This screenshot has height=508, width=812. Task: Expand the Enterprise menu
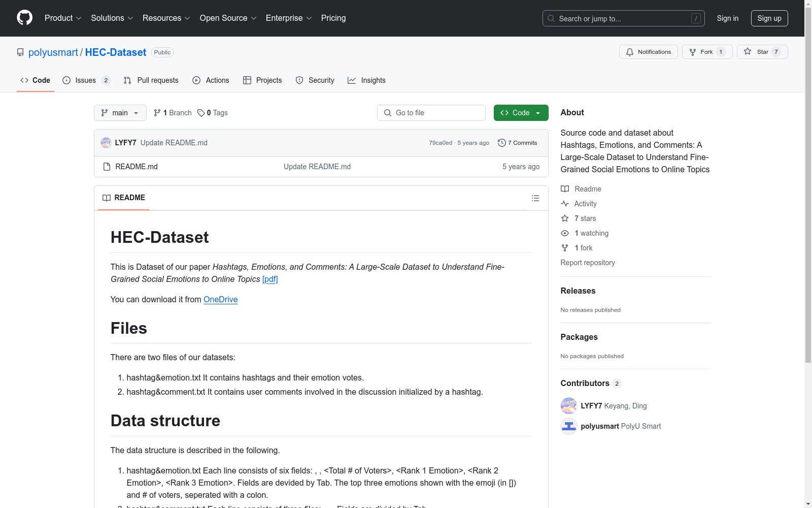pyautogui.click(x=289, y=18)
